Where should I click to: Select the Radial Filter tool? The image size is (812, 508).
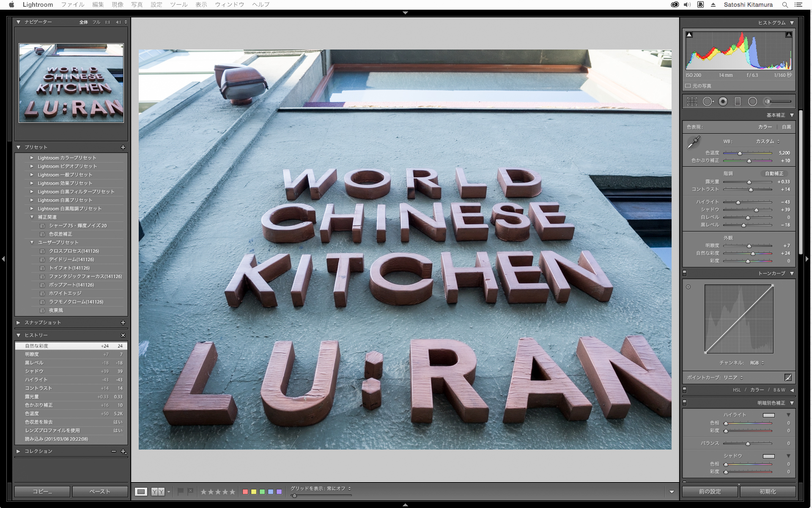point(752,102)
